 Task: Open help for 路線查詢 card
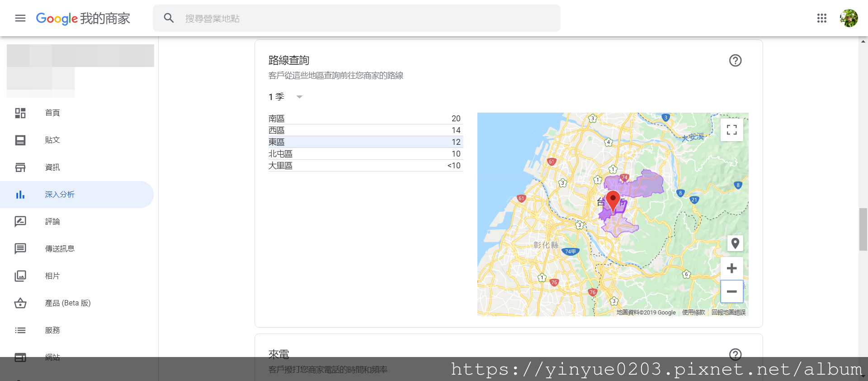tap(736, 60)
